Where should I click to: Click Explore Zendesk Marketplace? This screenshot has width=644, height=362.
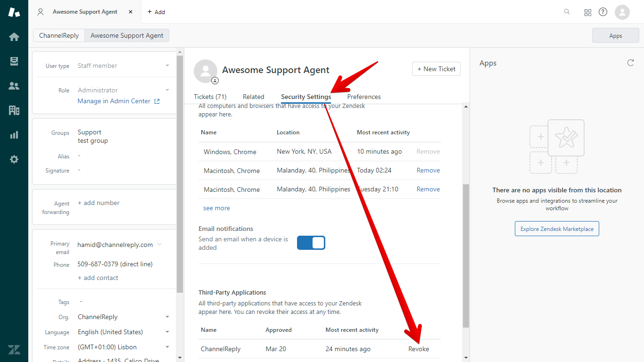pyautogui.click(x=557, y=229)
